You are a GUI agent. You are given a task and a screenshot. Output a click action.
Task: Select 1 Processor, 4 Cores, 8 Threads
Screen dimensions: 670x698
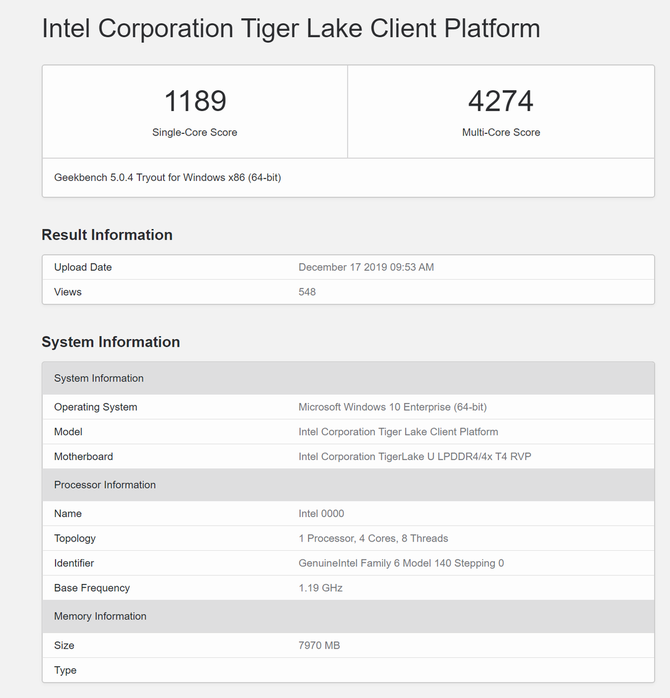pos(373,538)
